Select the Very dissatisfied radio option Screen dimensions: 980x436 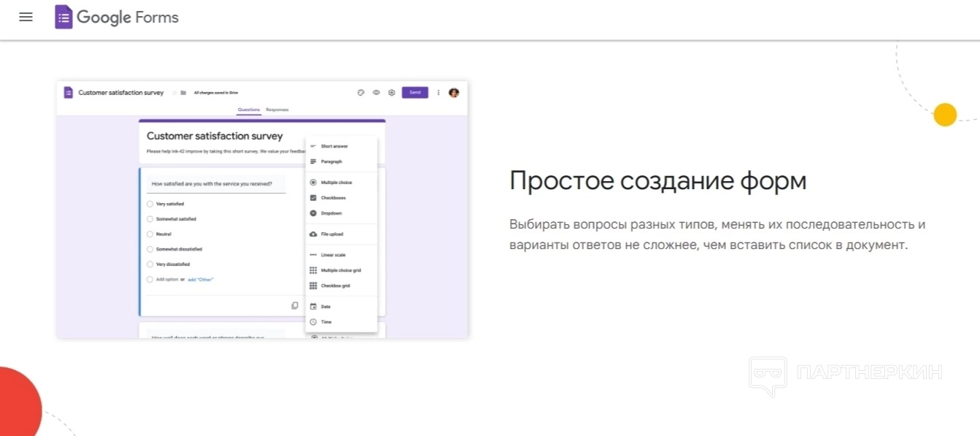150,264
